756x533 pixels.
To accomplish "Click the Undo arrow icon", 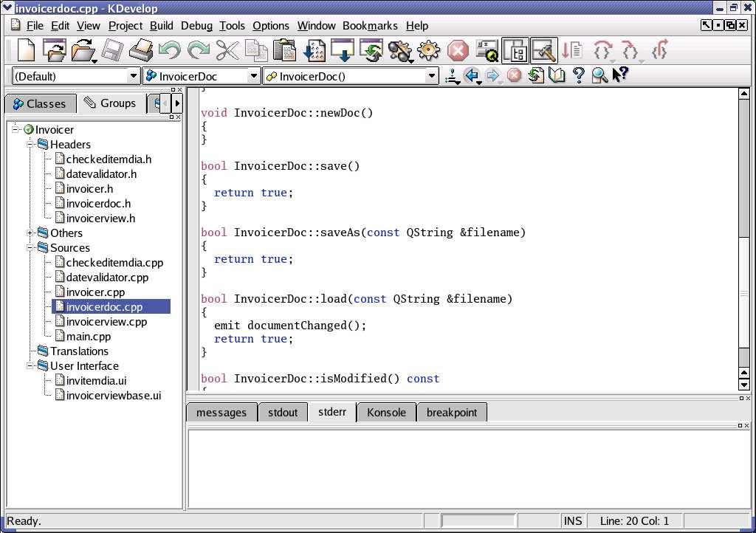I will click(170, 50).
